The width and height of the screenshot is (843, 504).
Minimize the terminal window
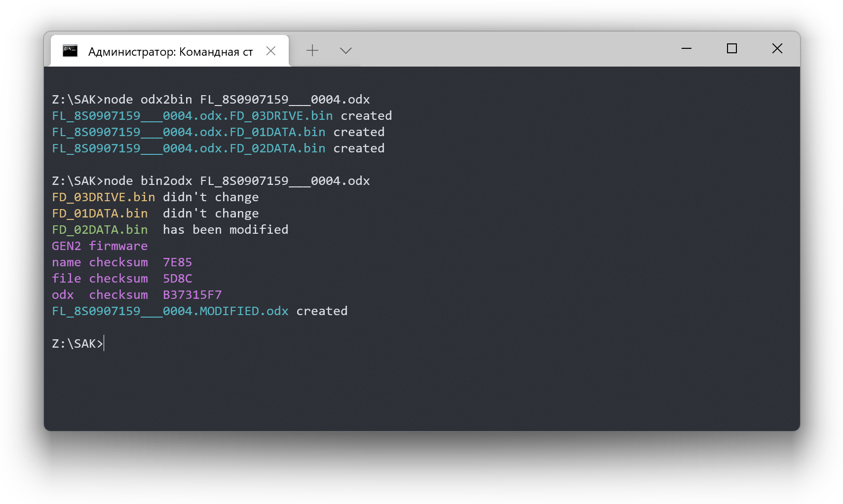687,48
